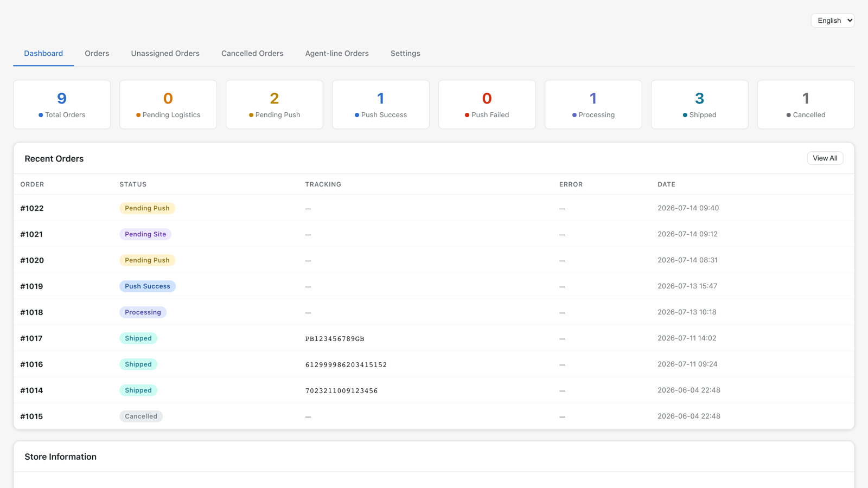Screen dimensions: 868x488
Task: Click the DATE column header
Action: (666, 184)
